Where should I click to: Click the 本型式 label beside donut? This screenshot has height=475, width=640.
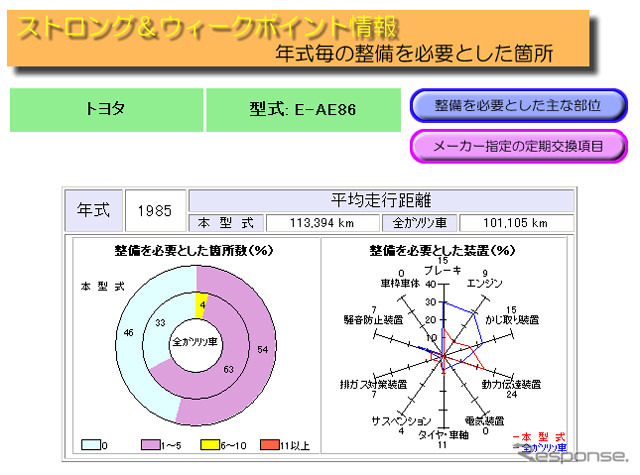tap(102, 286)
